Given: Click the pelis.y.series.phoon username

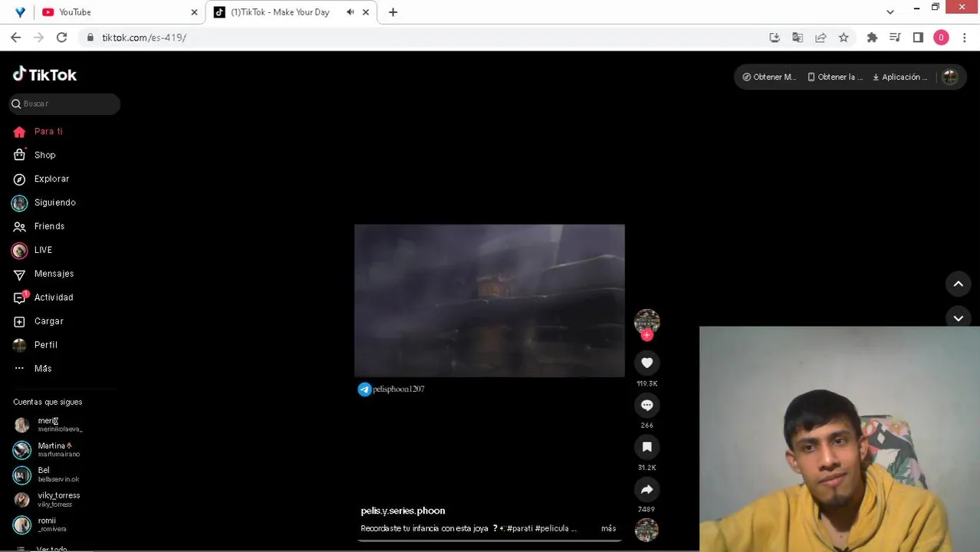Looking at the screenshot, I should (403, 511).
